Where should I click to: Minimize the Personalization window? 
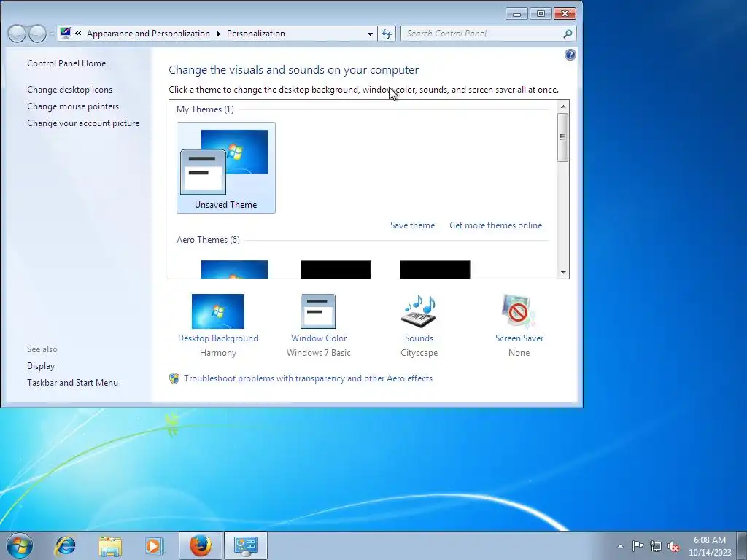tap(516, 14)
